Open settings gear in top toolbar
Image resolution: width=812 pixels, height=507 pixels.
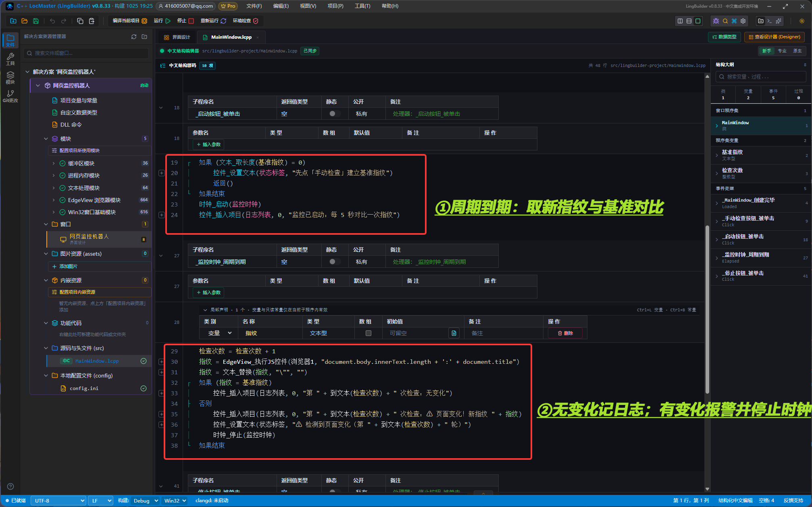coord(743,21)
